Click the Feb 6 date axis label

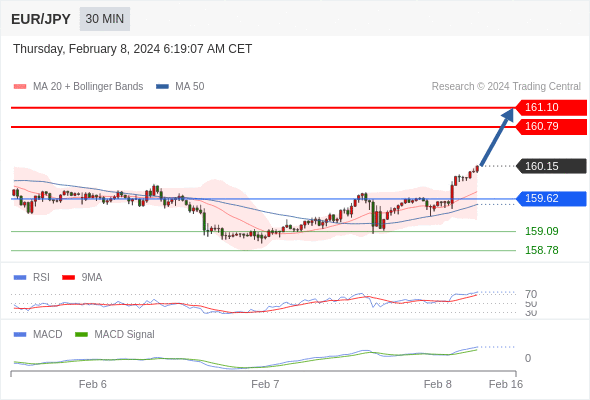coord(93,384)
